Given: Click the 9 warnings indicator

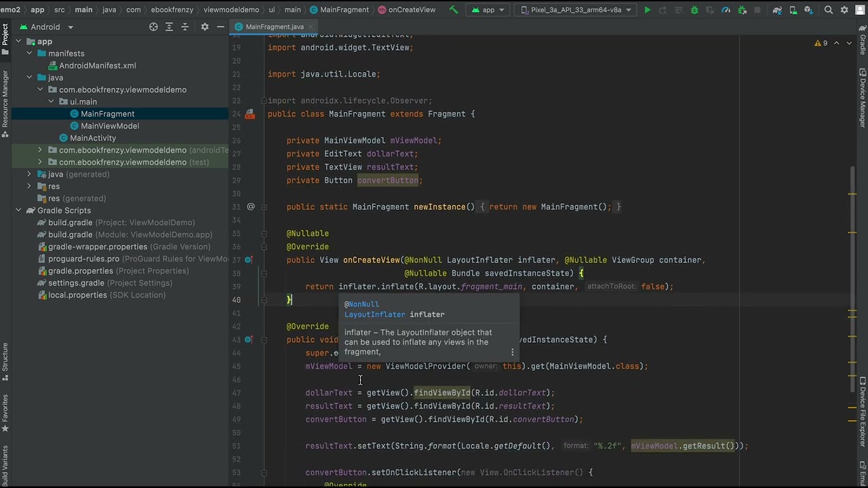Looking at the screenshot, I should click(821, 43).
